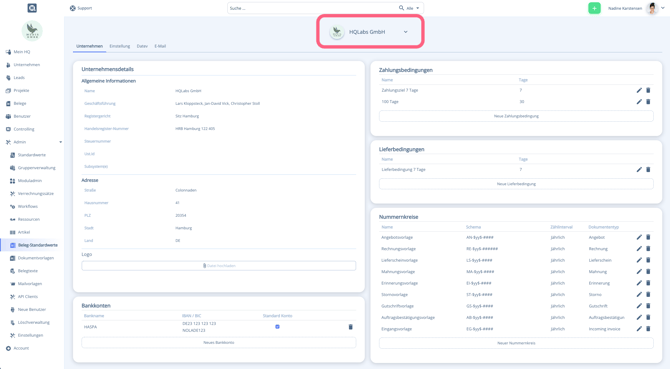Image resolution: width=670 pixels, height=369 pixels.
Task: Open Löschverwaltung under Admin
Action: [x=33, y=322]
